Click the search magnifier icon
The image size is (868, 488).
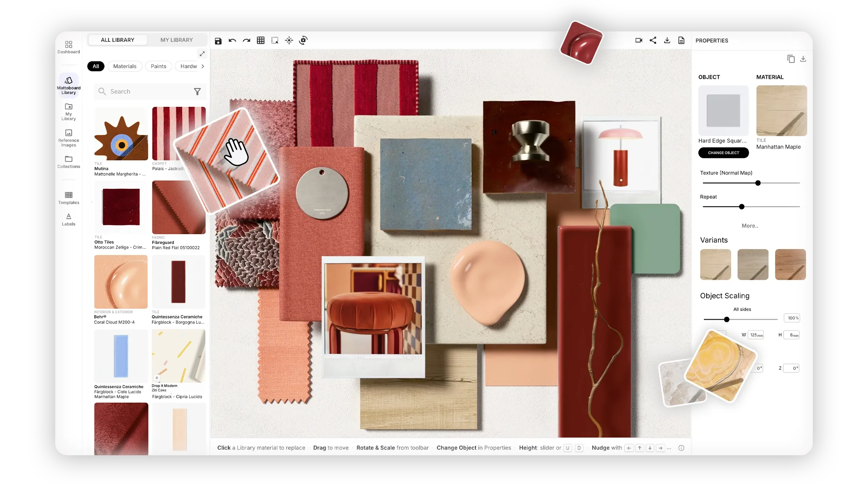pyautogui.click(x=102, y=91)
